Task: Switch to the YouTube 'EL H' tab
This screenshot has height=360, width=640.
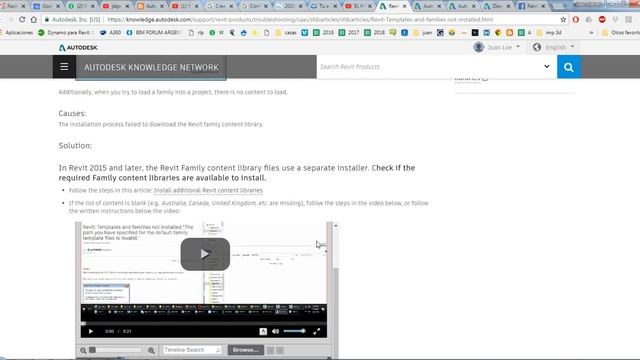Action: pos(358,6)
